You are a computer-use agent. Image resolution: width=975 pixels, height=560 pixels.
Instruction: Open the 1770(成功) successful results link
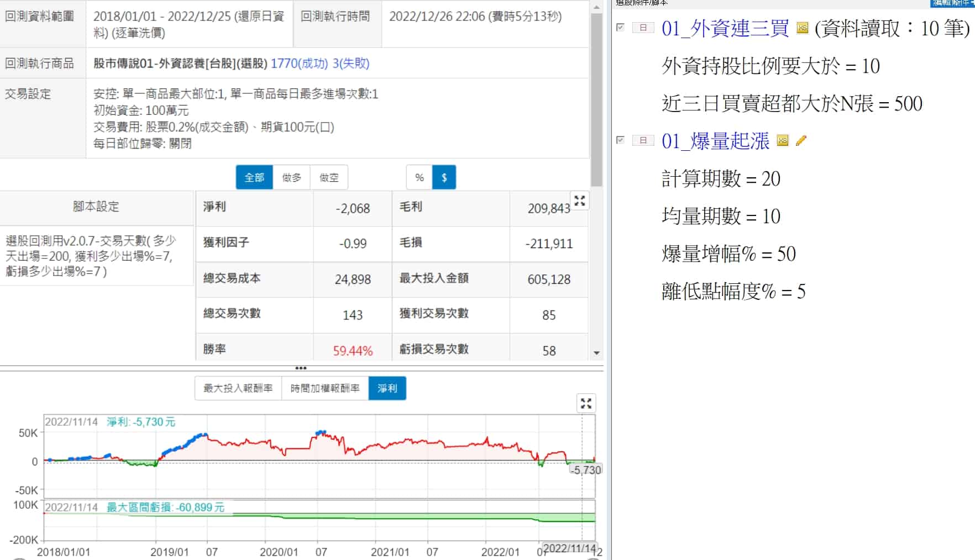click(x=299, y=64)
